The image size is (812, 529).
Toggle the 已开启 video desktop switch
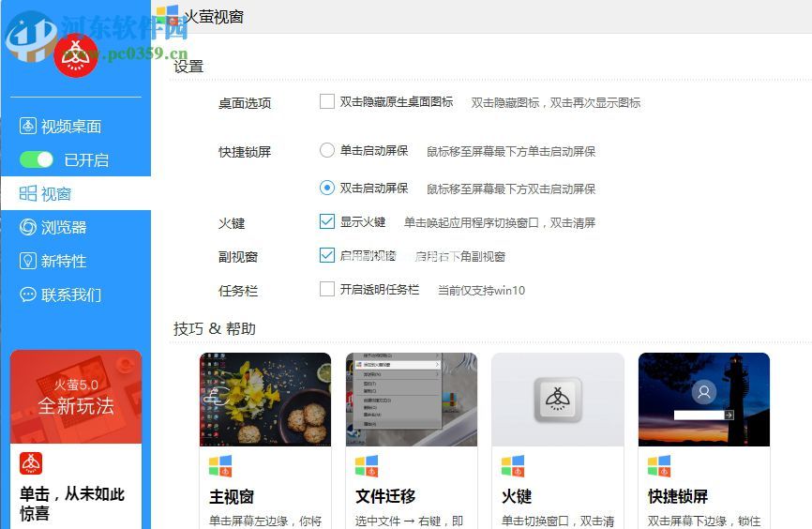37,159
